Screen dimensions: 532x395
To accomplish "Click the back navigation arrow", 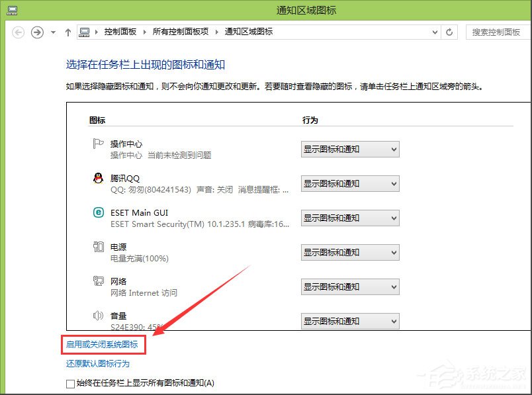I will pos(19,32).
